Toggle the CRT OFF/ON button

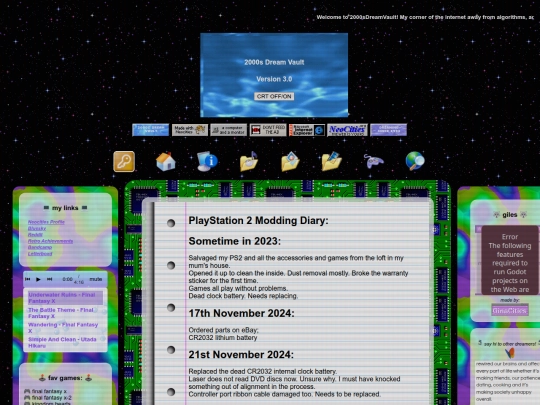(x=274, y=96)
